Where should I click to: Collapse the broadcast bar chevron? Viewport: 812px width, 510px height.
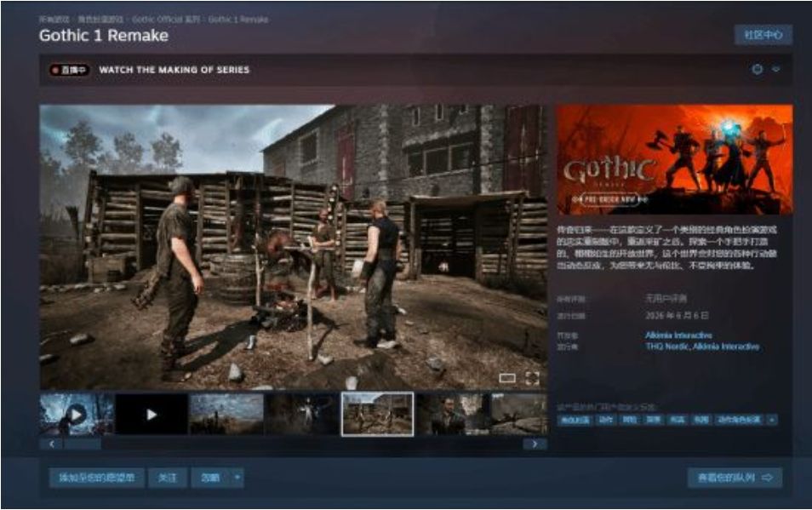[x=775, y=69]
